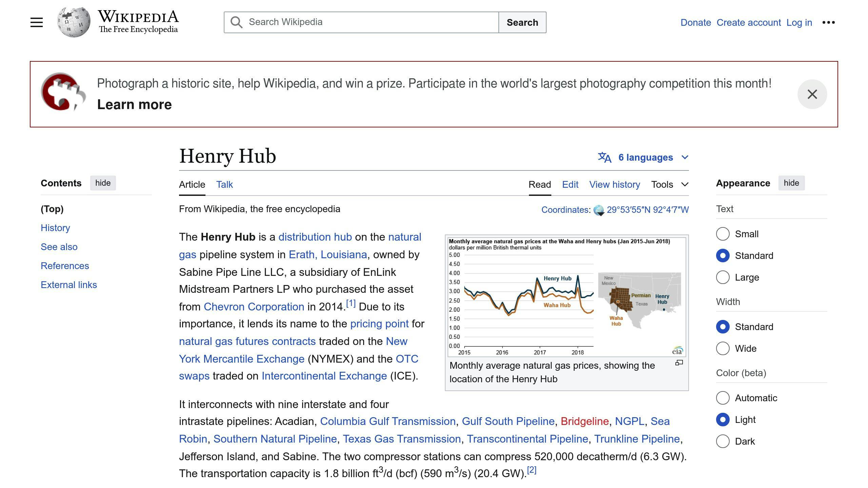Click the Search button
This screenshot has width=868, height=488.
click(x=522, y=22)
